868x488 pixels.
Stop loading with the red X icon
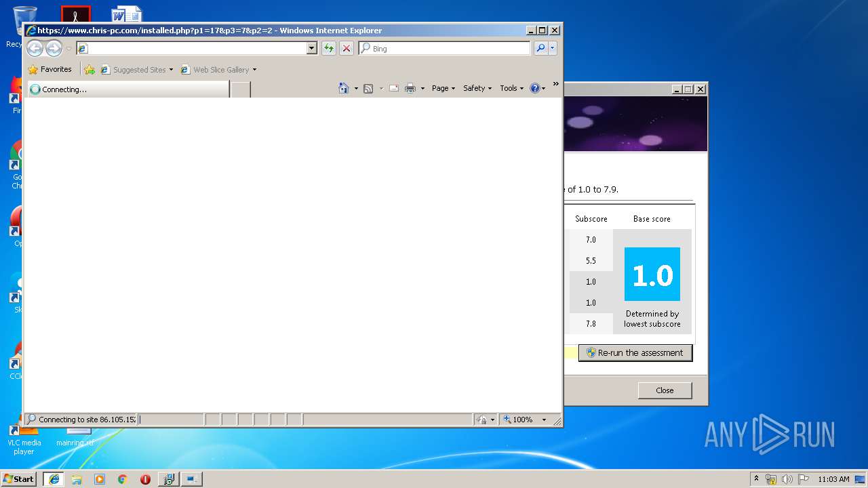coord(347,48)
